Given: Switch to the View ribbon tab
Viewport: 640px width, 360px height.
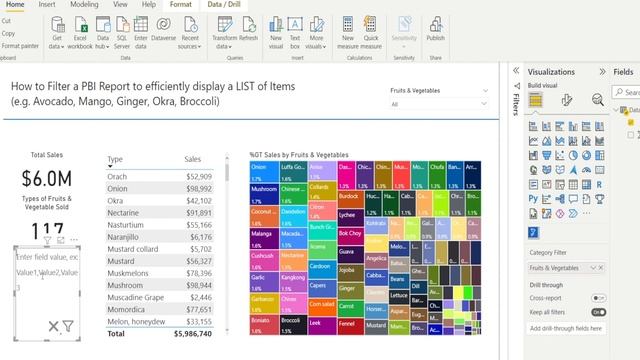Looking at the screenshot, I should (120, 4).
